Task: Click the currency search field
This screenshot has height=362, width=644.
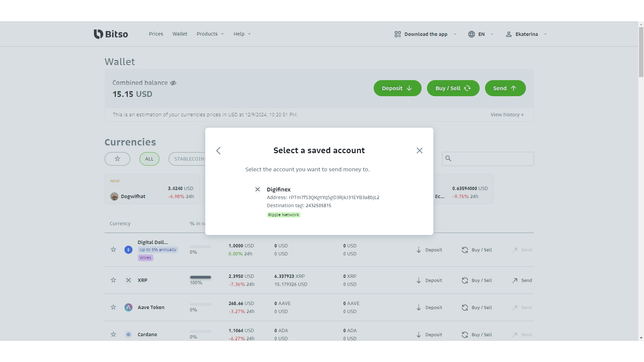Action: (x=488, y=159)
